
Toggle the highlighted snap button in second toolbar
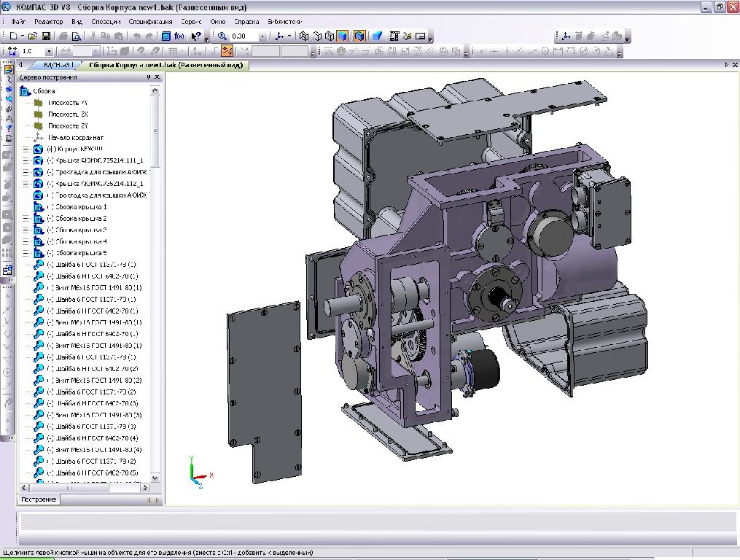227,52
